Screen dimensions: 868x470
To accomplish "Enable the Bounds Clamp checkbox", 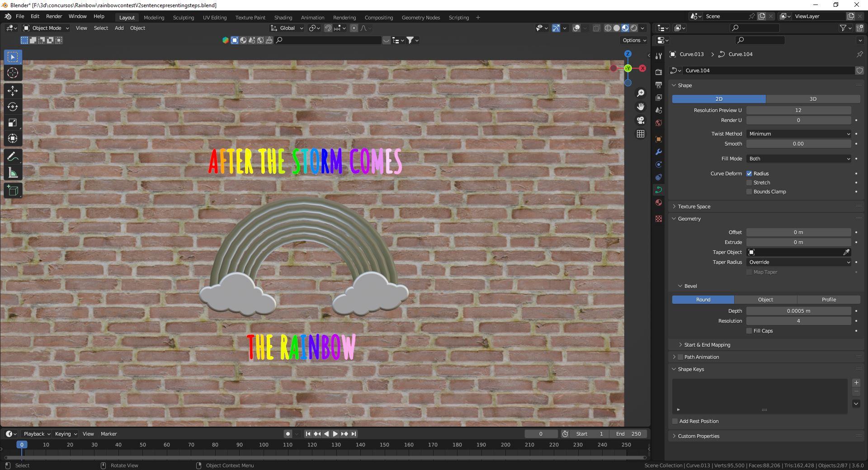I will (x=749, y=192).
